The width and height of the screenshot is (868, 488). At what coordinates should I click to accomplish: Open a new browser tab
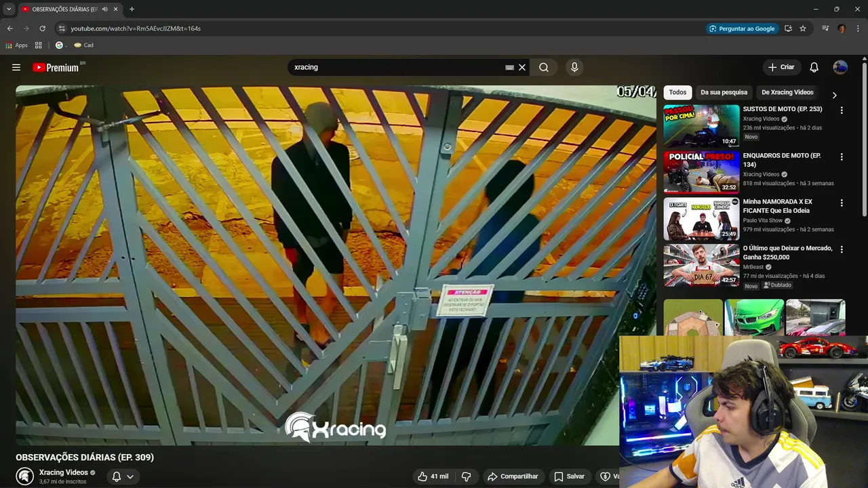point(132,9)
